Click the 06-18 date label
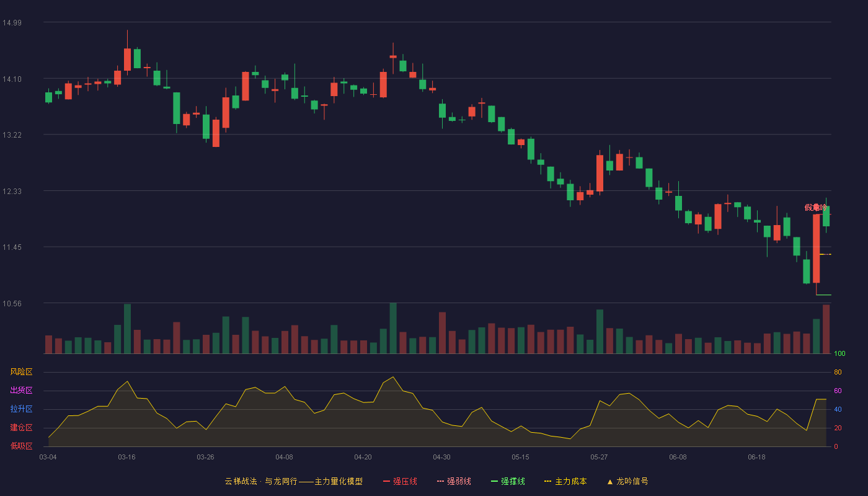Screen dimensions: 868x496 [x=756, y=457]
